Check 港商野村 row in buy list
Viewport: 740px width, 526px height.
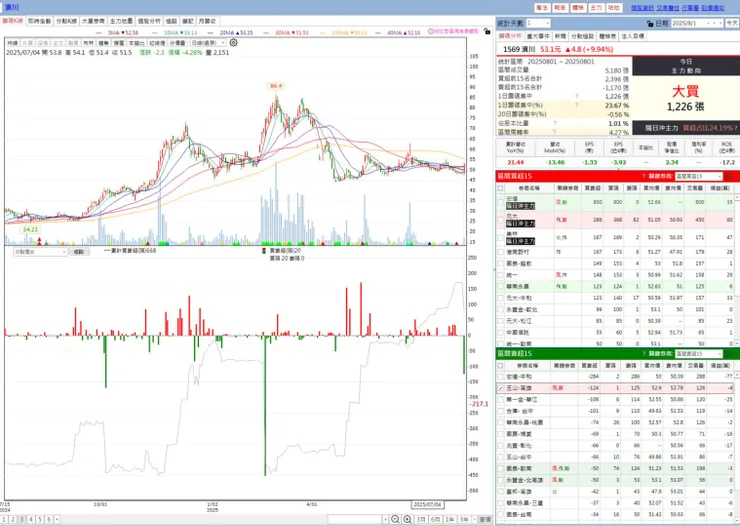coord(501,252)
